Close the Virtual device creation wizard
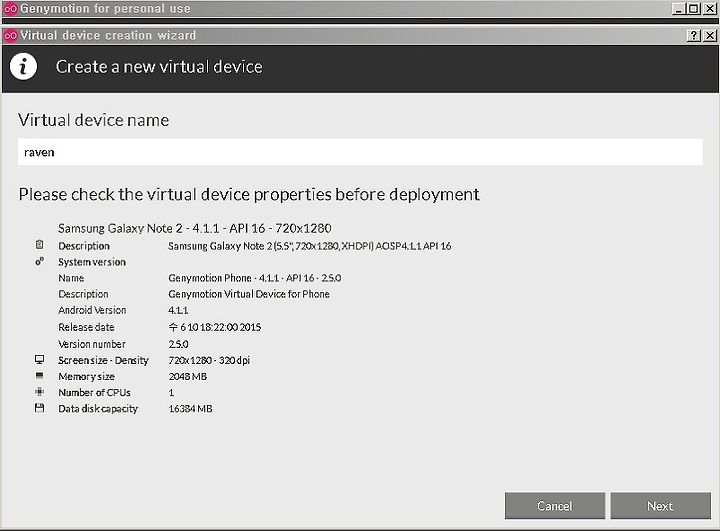 710,35
